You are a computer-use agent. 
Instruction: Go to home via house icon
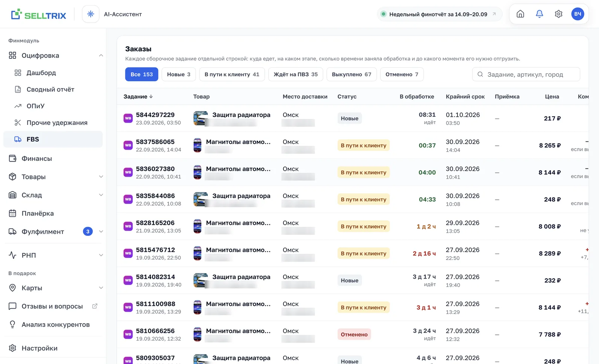pos(520,14)
